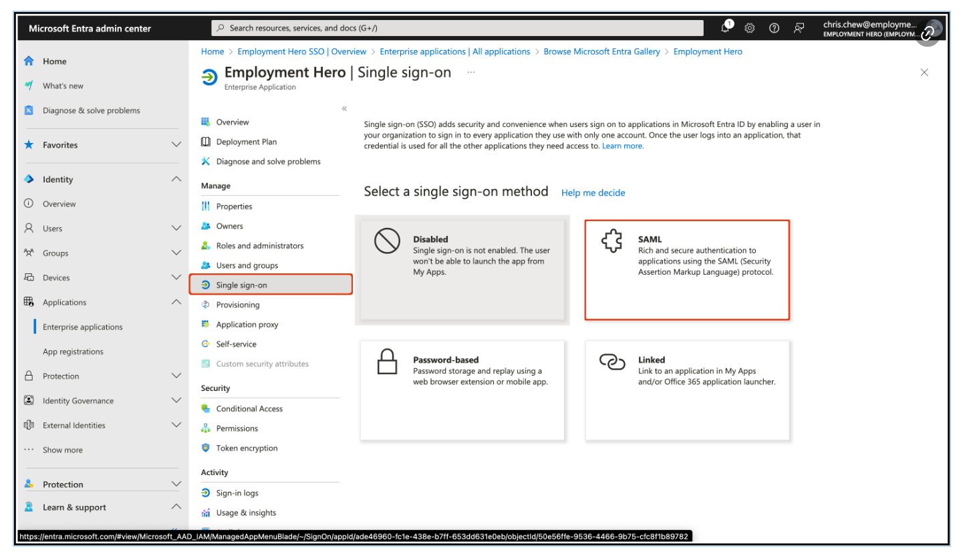Viewport: 969px width, 560px height.
Task: Click the Properties bars icon
Action: (206, 206)
